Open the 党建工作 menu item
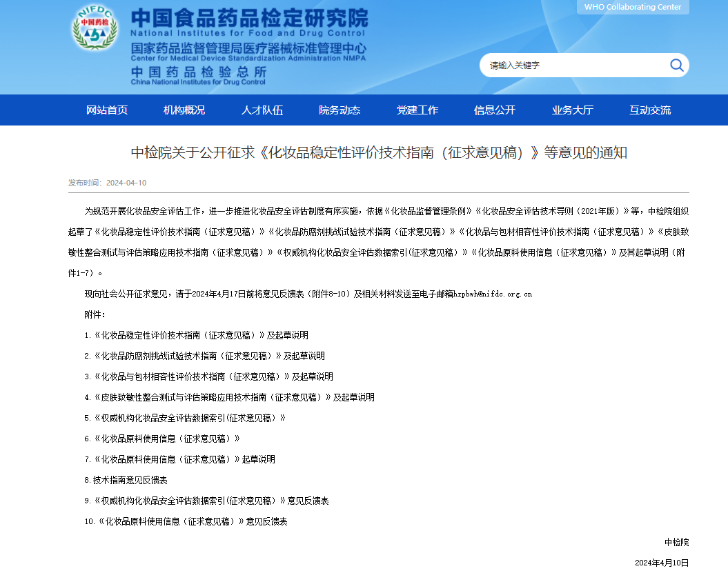The width and height of the screenshot is (728, 573). pyautogui.click(x=417, y=110)
